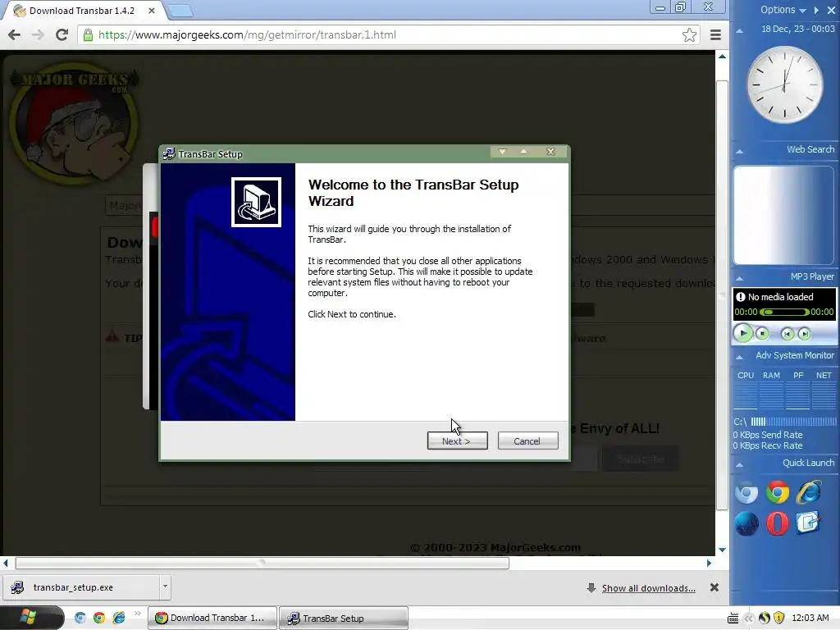Screen dimensions: 840x630
Task: Open Chromium from taskbar quick launch
Action: click(x=80, y=618)
